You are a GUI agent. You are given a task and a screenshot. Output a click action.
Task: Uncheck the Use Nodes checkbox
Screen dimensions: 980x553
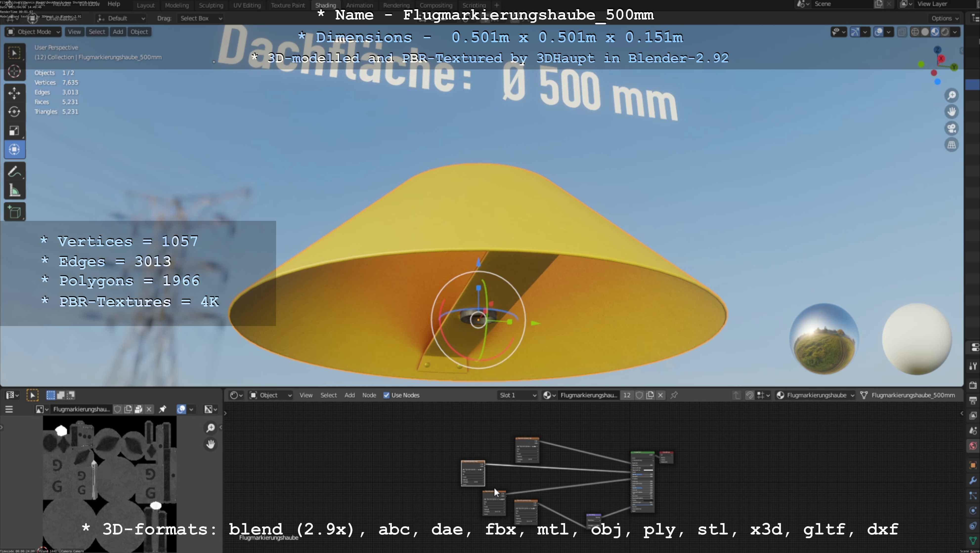point(387,395)
